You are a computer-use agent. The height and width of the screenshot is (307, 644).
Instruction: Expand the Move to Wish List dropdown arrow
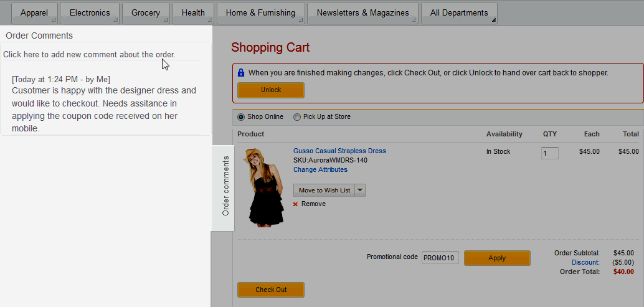360,191
